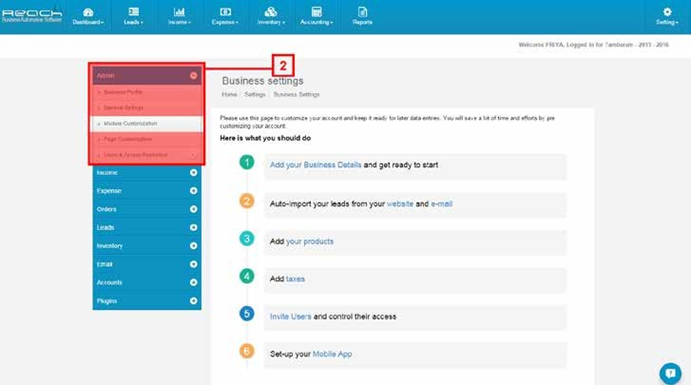Click step 6 orange circle icon
The image size is (691, 385).
(247, 351)
